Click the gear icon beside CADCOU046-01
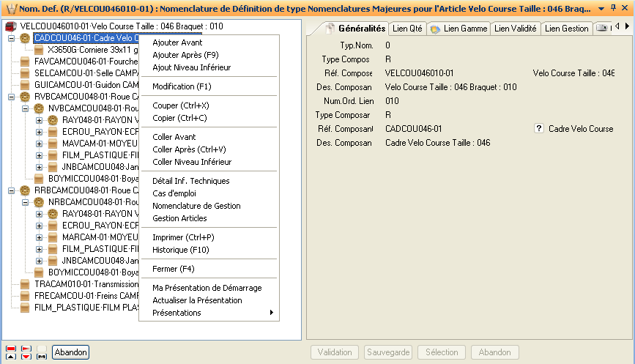Viewport: 635px width, 364px height. pyautogui.click(x=26, y=38)
